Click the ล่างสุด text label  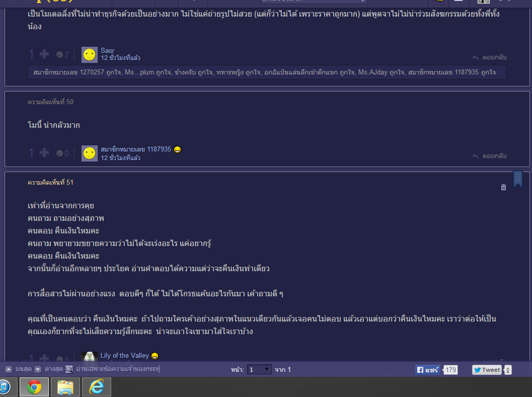pos(54,369)
